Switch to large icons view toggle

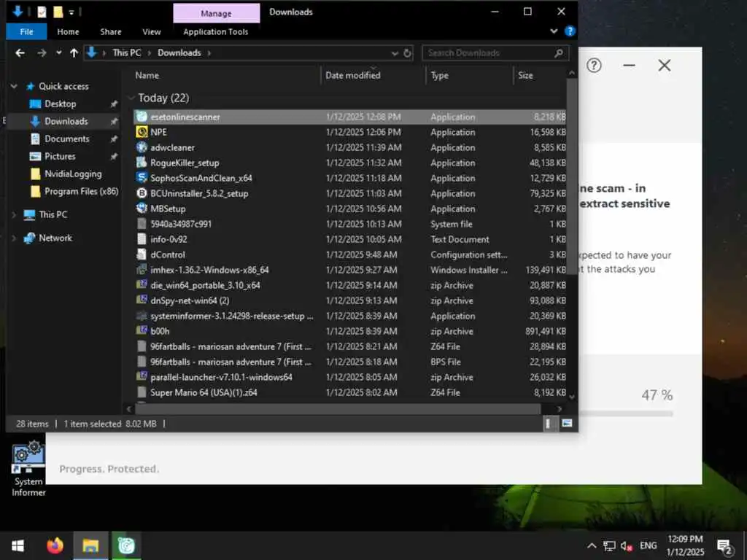(567, 424)
